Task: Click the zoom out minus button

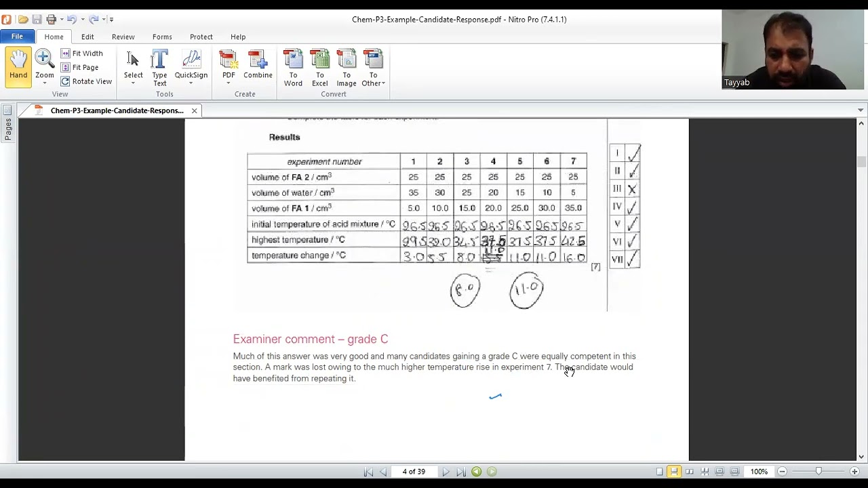Action: coord(782,472)
